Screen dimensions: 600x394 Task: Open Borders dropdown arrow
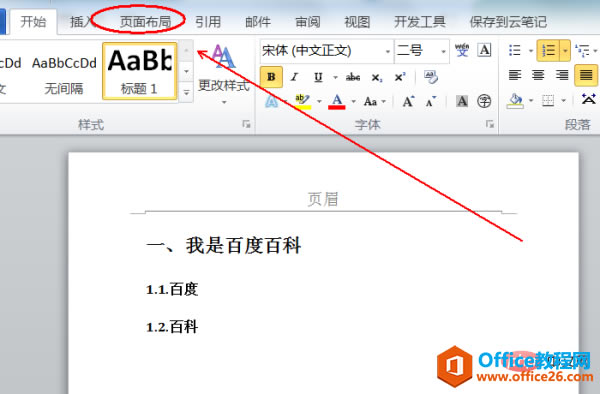(x=564, y=101)
